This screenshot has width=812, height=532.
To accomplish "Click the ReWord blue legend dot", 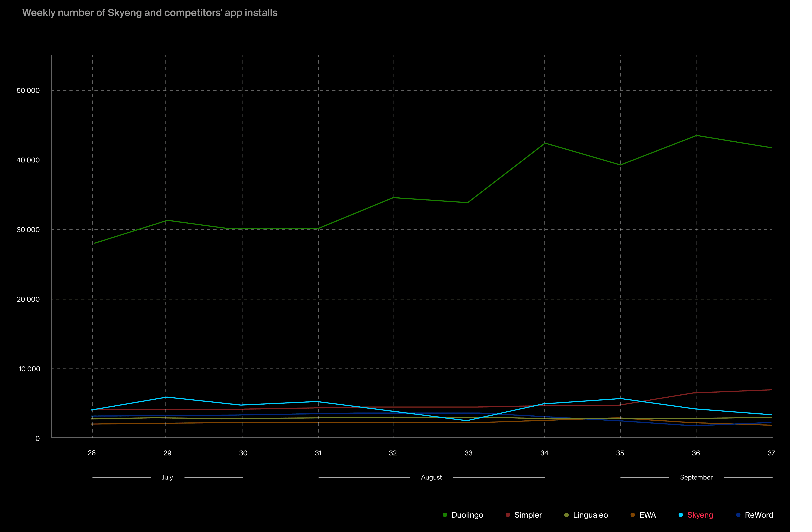I will pyautogui.click(x=738, y=515).
